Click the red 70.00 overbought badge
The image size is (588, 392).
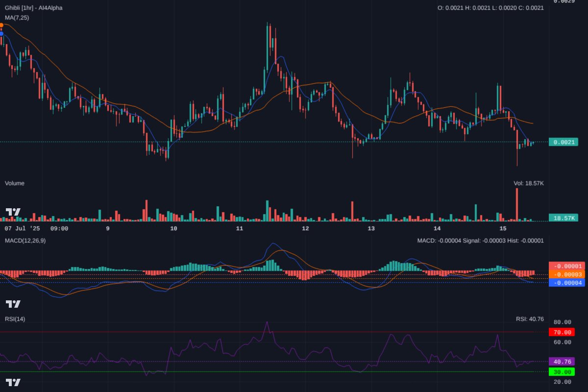pos(562,332)
